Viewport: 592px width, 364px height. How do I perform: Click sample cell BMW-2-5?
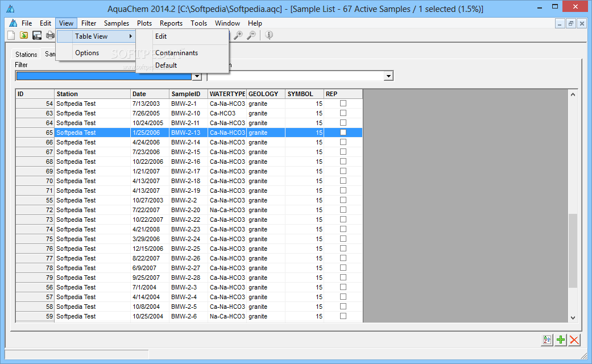click(x=188, y=307)
